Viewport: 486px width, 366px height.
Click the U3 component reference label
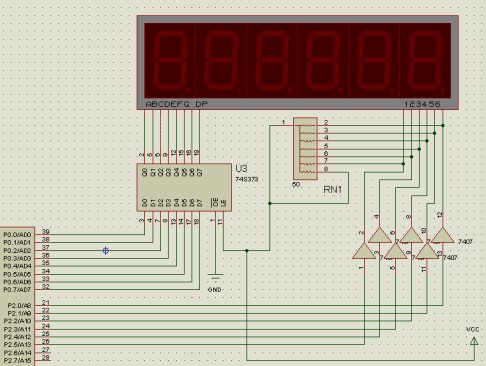tap(241, 168)
